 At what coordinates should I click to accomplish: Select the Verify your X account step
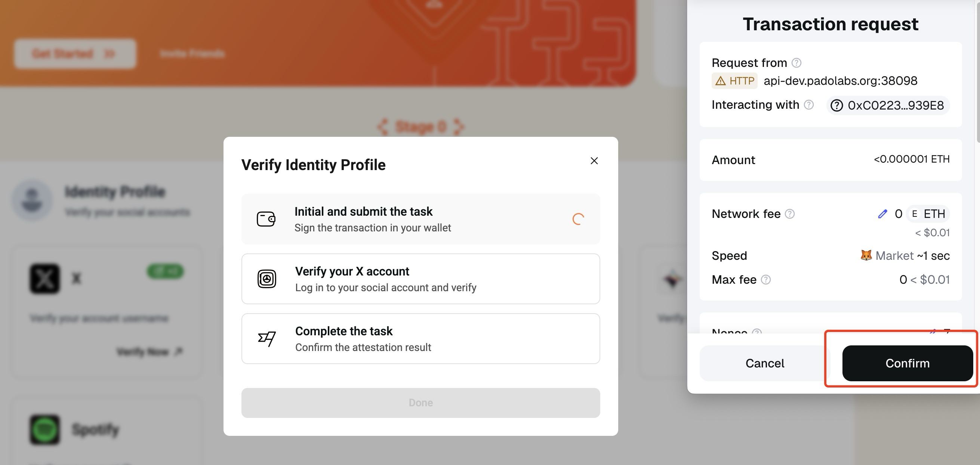[420, 279]
